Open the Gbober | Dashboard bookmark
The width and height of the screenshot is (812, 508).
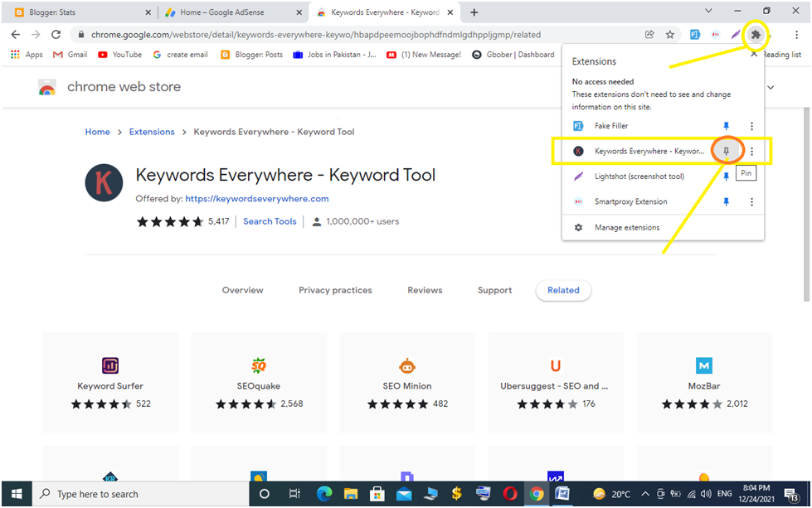pos(513,55)
